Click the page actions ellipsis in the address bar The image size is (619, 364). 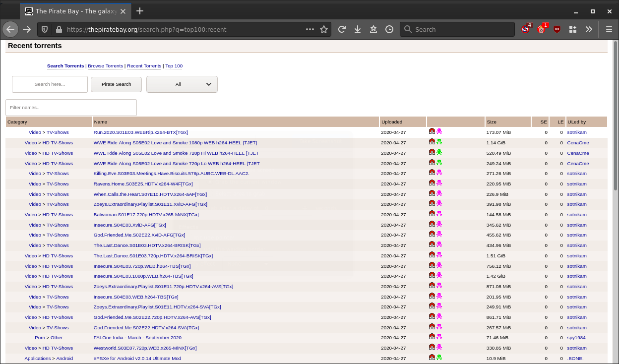310,29
